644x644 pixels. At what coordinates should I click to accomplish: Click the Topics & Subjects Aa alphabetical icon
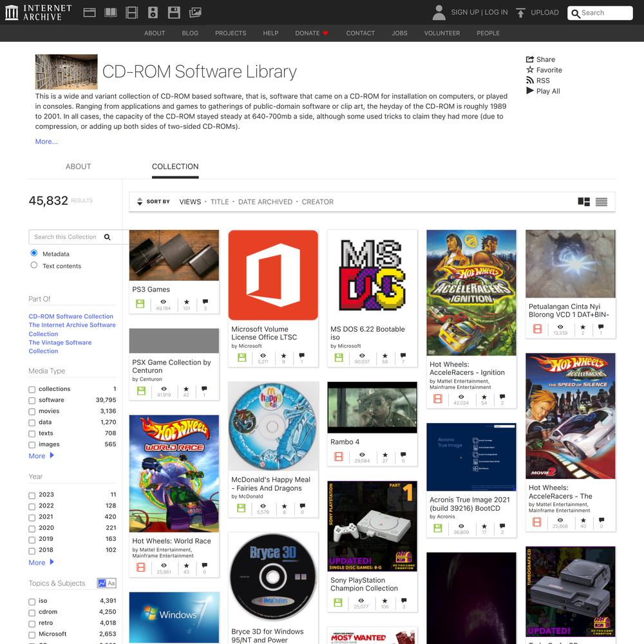pos(111,583)
